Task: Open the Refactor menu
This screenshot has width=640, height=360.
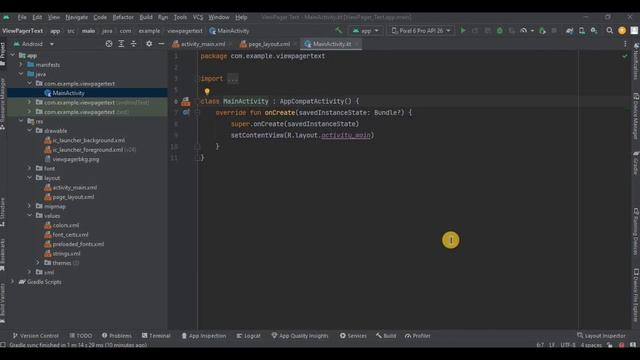Action: coord(123,17)
